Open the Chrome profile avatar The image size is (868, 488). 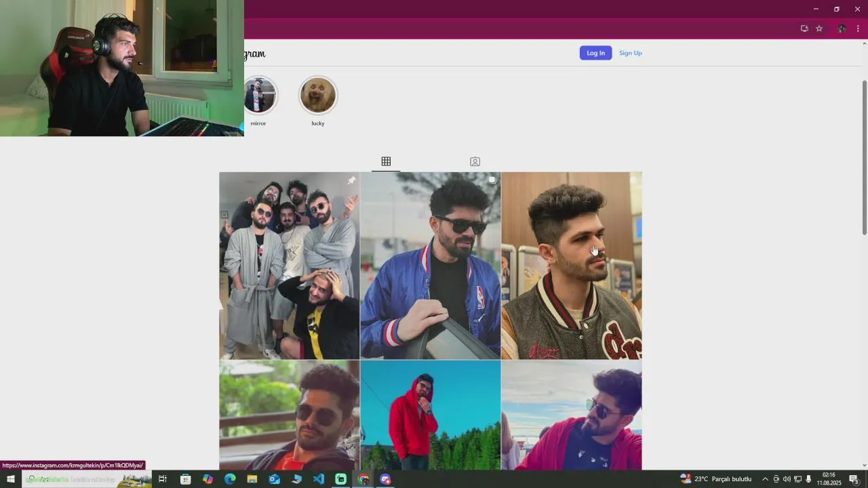[x=842, y=28]
